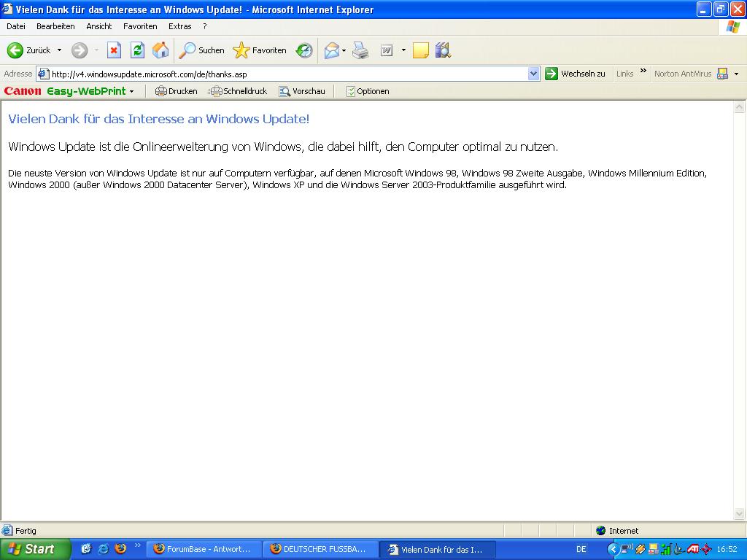Click the green signal bars tray icon
Screen dimensions: 747x560
coord(666,549)
